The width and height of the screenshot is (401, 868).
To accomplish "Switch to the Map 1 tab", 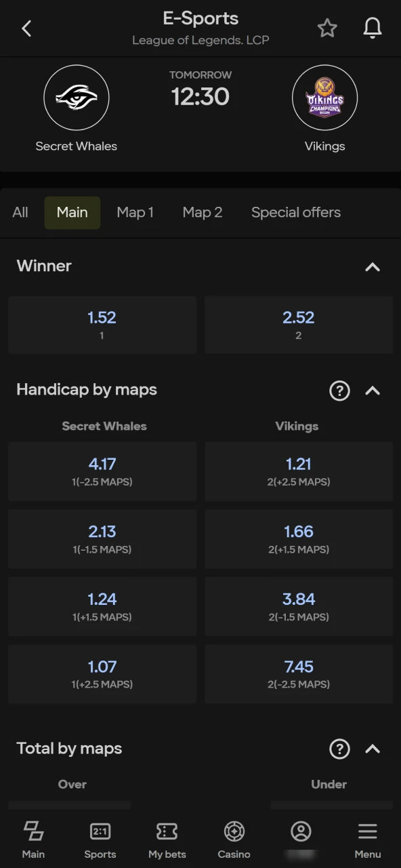I will pyautogui.click(x=135, y=212).
